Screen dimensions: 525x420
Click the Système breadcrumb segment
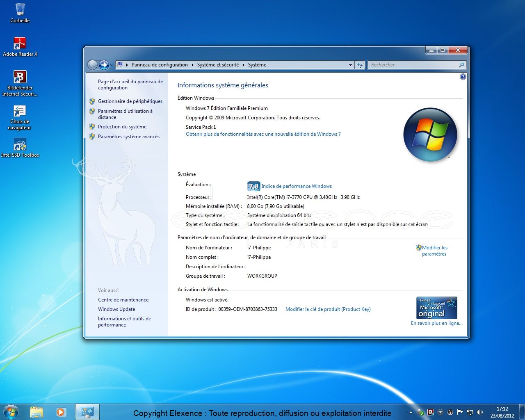point(257,65)
